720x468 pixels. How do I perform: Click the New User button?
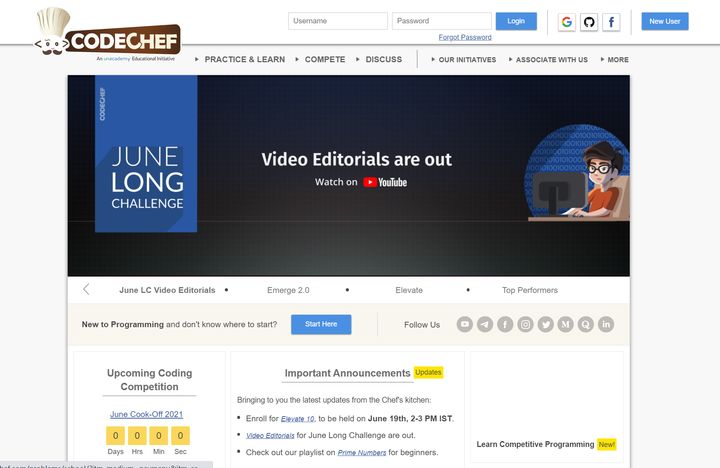(665, 21)
